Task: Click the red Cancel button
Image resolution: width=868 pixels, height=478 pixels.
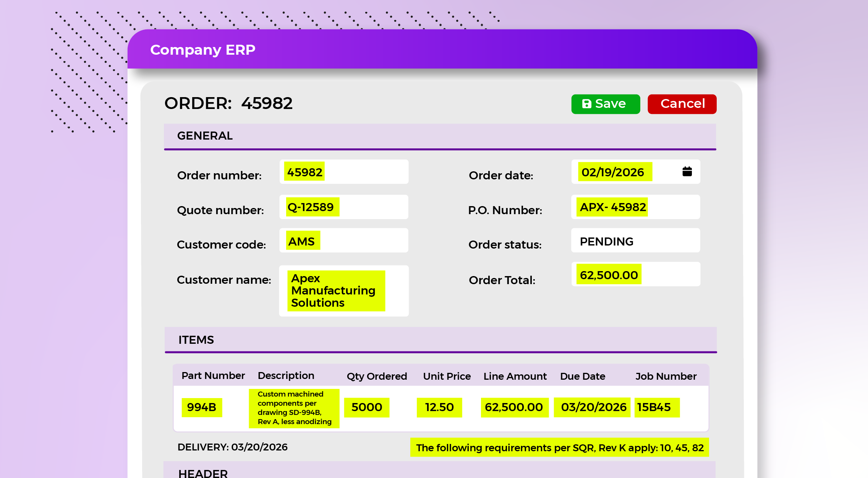Action: (x=682, y=104)
